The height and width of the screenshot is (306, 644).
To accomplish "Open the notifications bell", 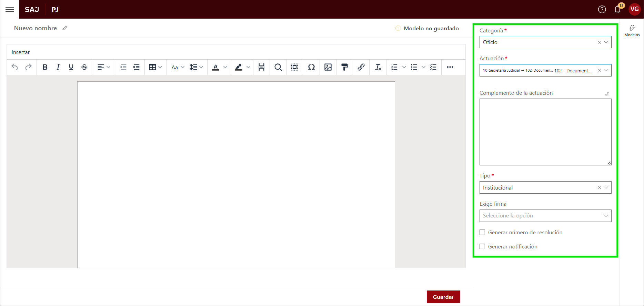I will click(x=617, y=9).
